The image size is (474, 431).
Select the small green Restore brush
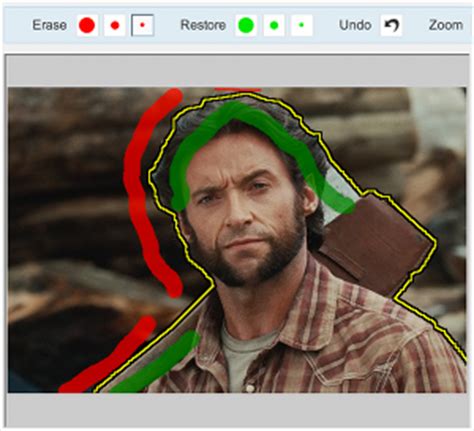click(302, 25)
